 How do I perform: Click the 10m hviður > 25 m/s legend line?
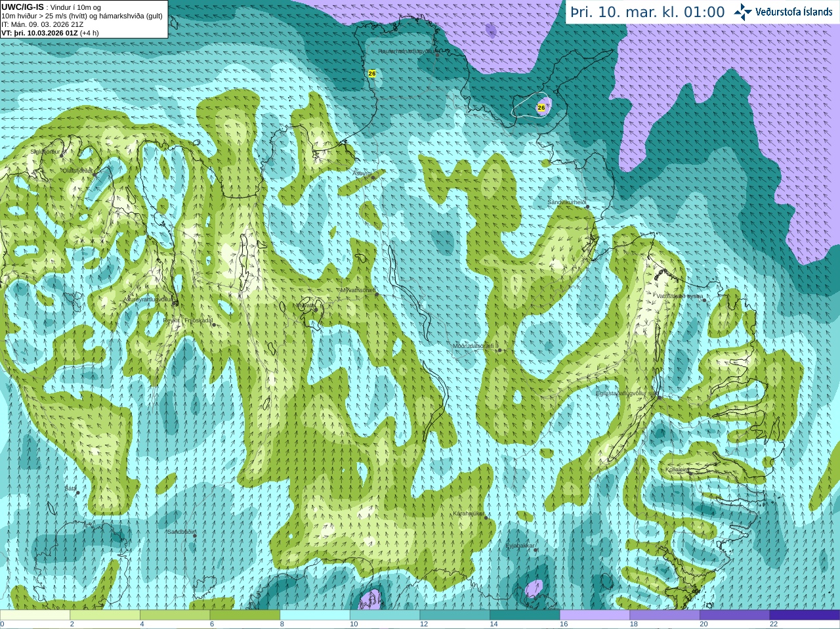point(82,16)
